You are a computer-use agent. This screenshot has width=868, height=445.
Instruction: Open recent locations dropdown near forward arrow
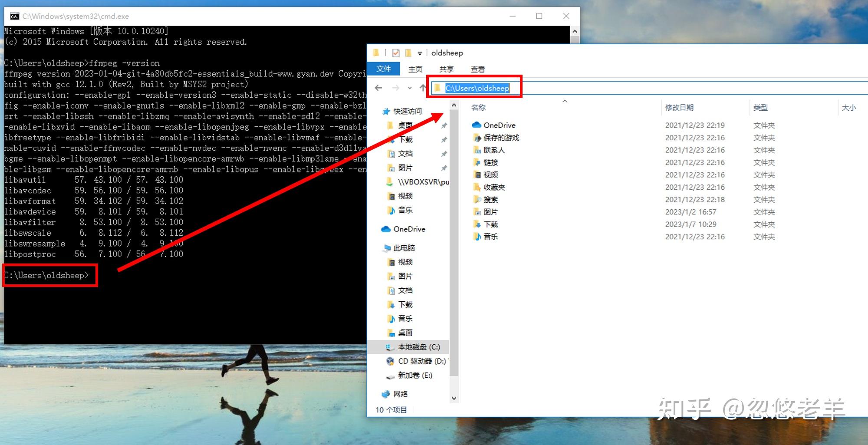coord(410,88)
